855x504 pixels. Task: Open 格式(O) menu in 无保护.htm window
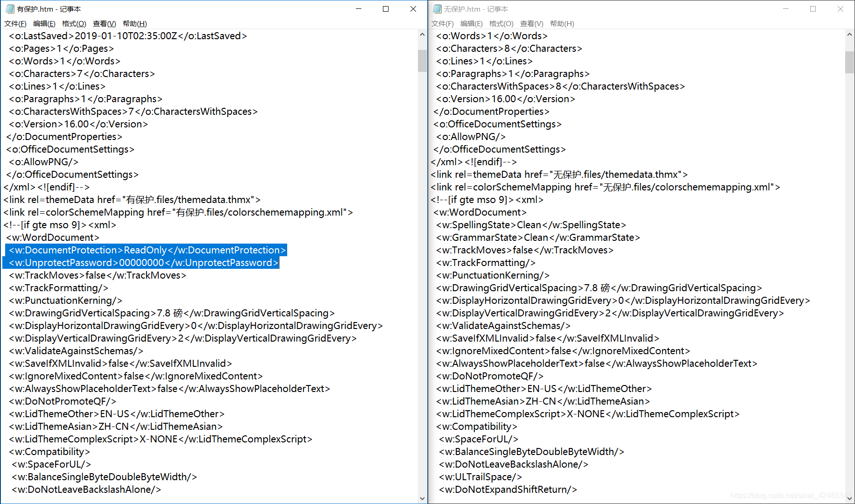pyautogui.click(x=502, y=23)
